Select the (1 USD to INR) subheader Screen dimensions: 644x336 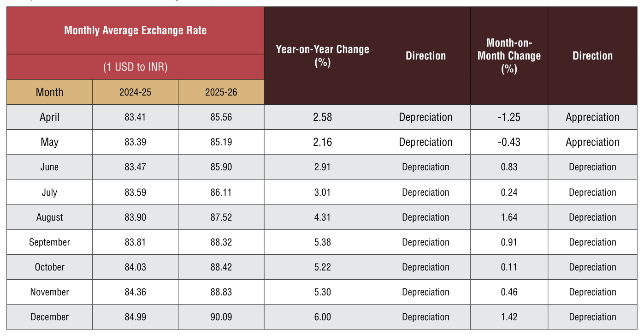136,67
